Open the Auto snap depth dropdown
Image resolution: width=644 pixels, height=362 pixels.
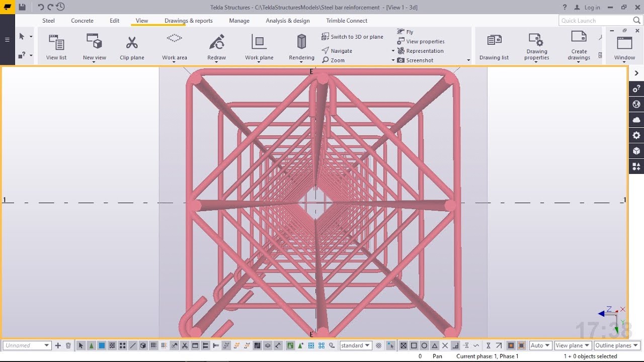[540, 345]
